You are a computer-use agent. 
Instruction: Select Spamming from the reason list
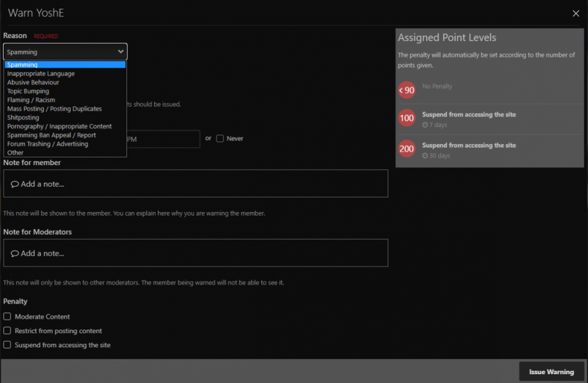point(65,65)
